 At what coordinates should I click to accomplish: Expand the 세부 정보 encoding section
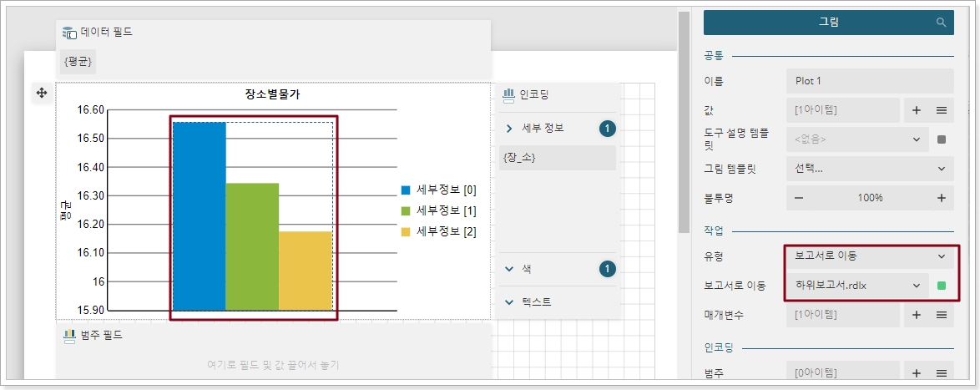[x=509, y=128]
